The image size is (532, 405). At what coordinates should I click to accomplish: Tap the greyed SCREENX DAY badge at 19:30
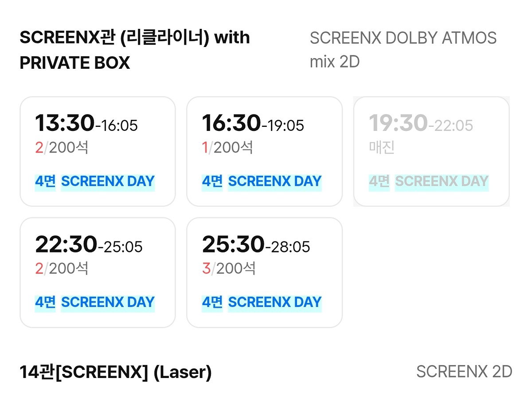442,181
